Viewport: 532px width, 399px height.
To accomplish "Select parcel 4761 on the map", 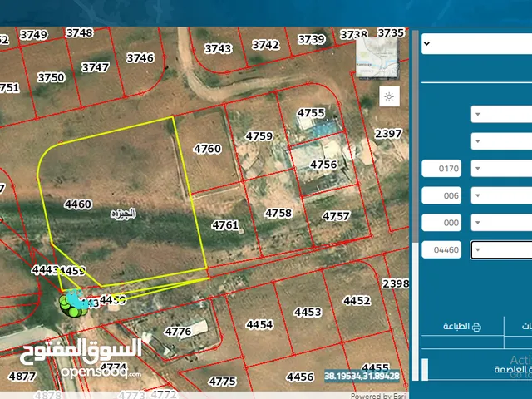I will pos(225,224).
